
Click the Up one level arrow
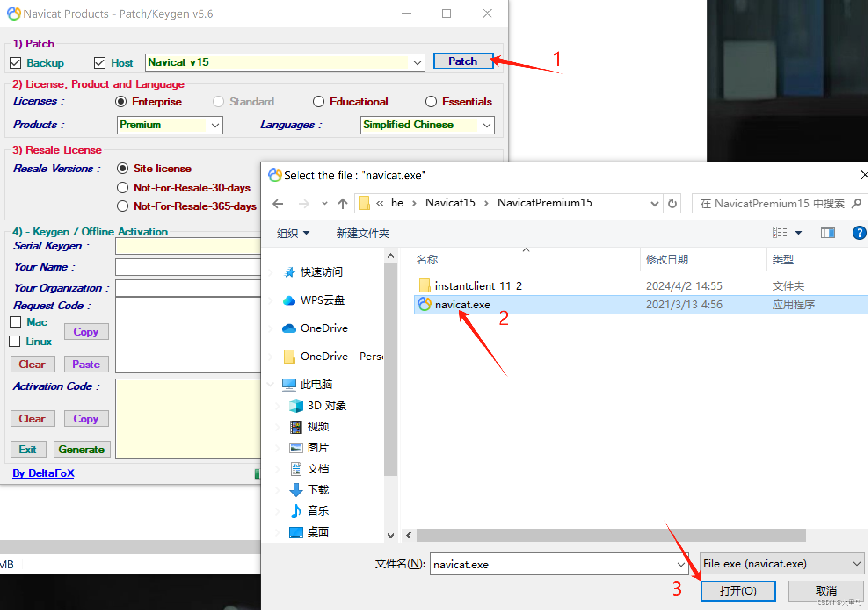(x=343, y=204)
